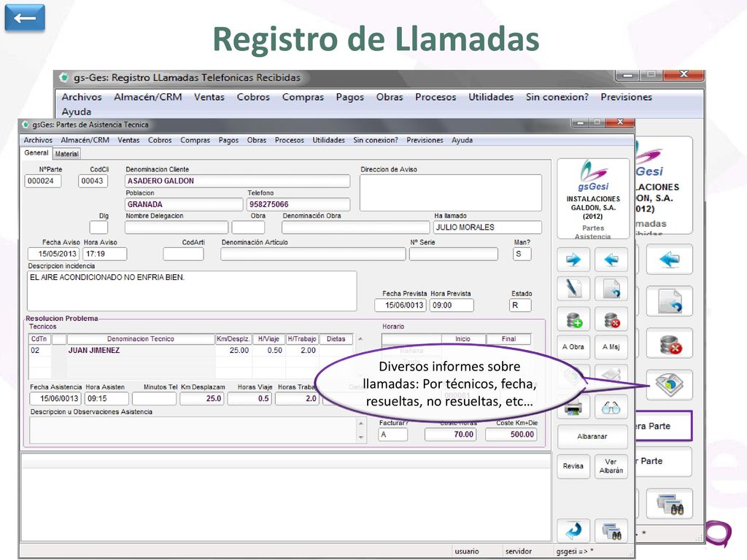Open Obras menu in Partes window
The height and width of the screenshot is (560, 747).
257,140
